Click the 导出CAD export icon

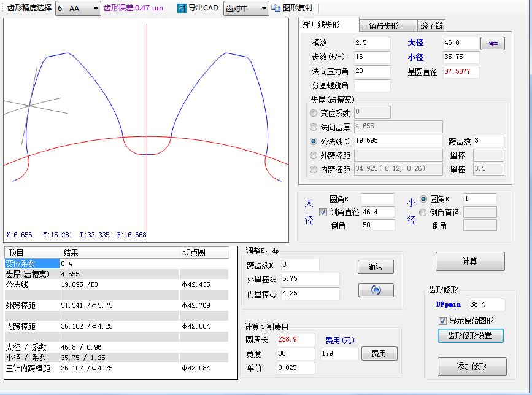point(182,8)
